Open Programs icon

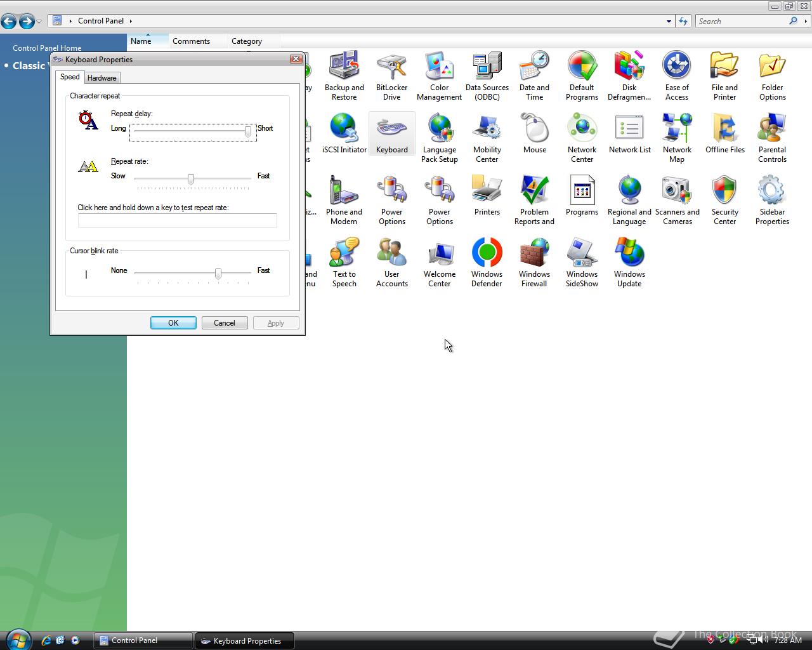pyautogui.click(x=582, y=196)
